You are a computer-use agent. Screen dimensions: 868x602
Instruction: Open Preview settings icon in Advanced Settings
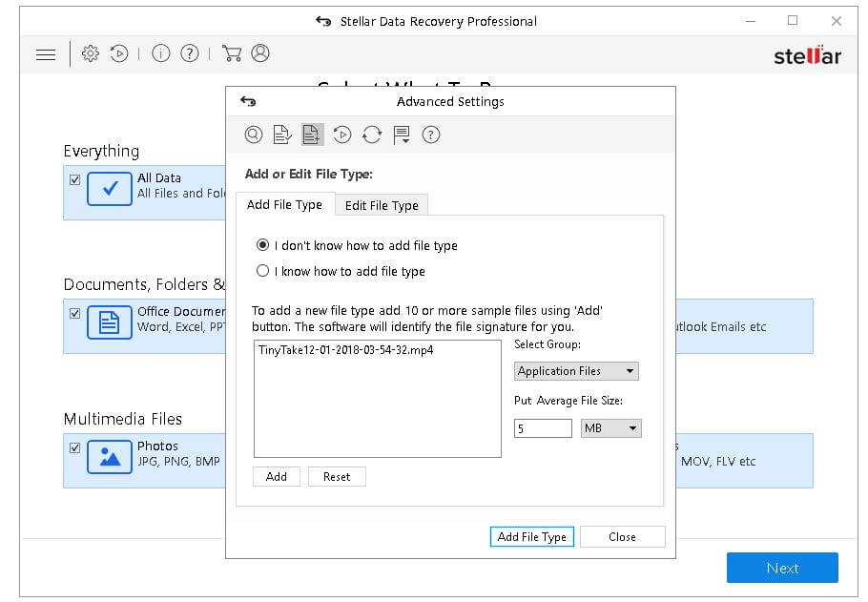(254, 135)
